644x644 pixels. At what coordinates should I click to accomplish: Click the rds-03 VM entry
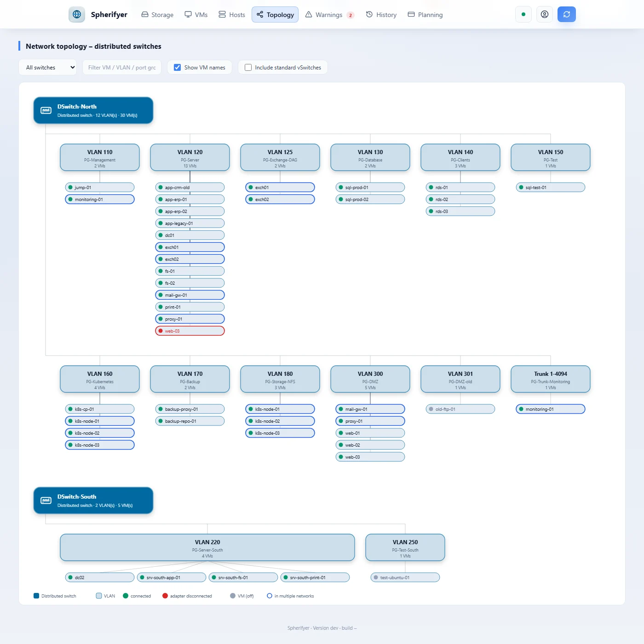460,211
